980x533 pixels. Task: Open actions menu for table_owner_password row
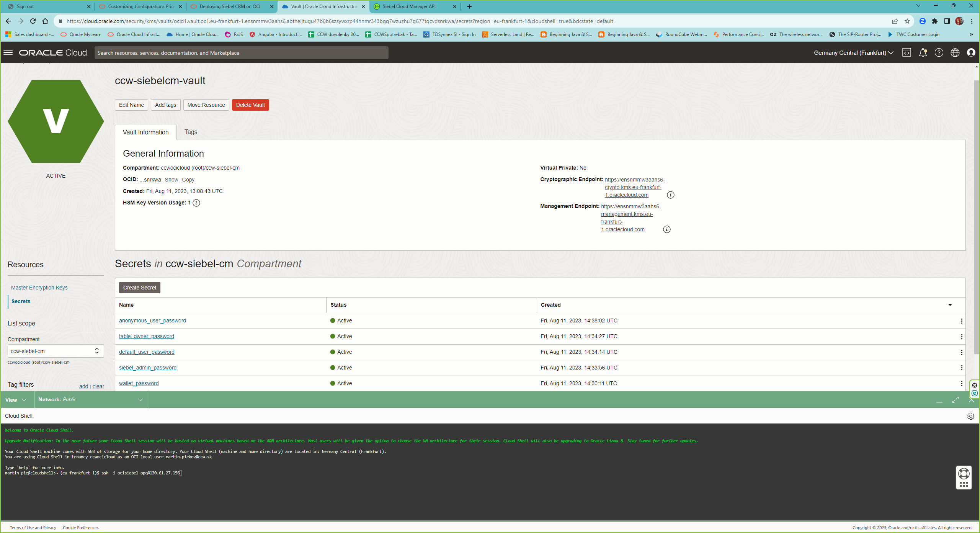[961, 337]
